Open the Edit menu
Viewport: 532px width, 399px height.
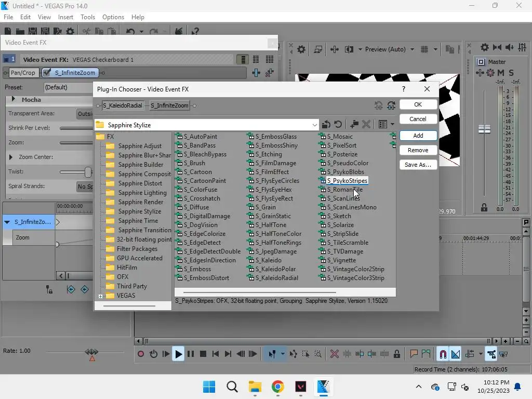coord(25,17)
